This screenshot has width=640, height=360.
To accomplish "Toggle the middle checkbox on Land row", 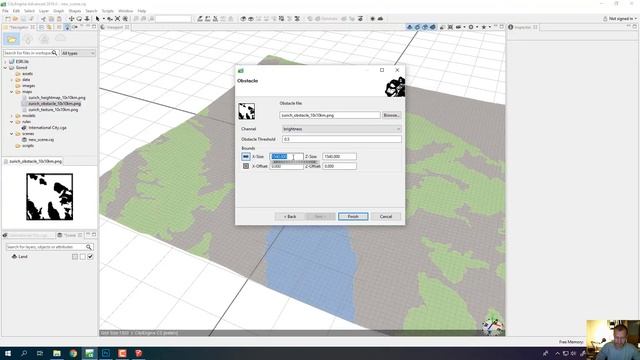I will (x=82, y=257).
